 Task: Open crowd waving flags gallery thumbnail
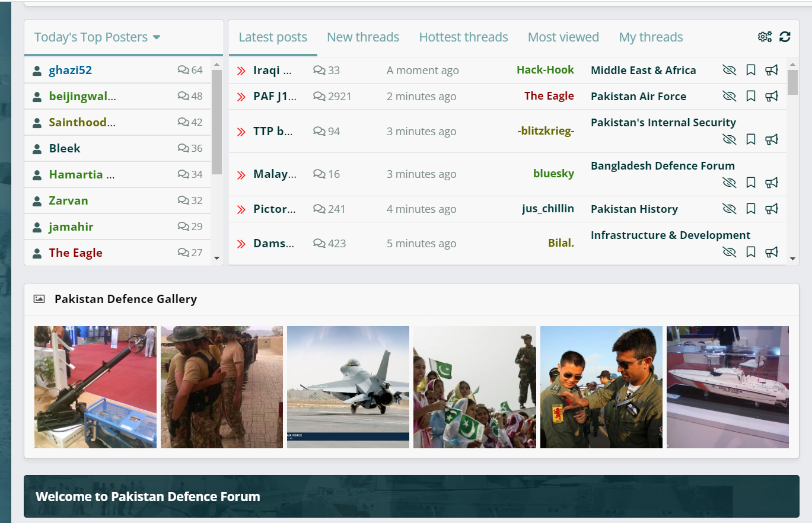[x=475, y=387]
